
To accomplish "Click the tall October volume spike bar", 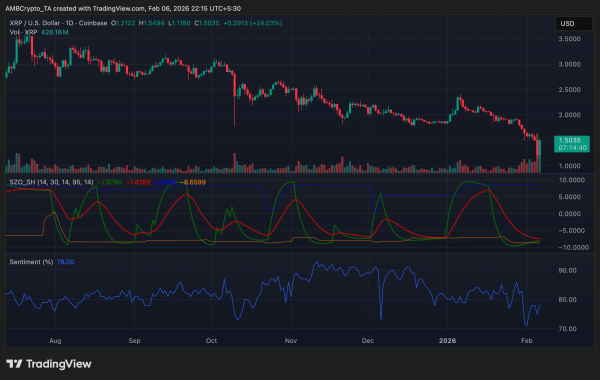I will [235, 163].
